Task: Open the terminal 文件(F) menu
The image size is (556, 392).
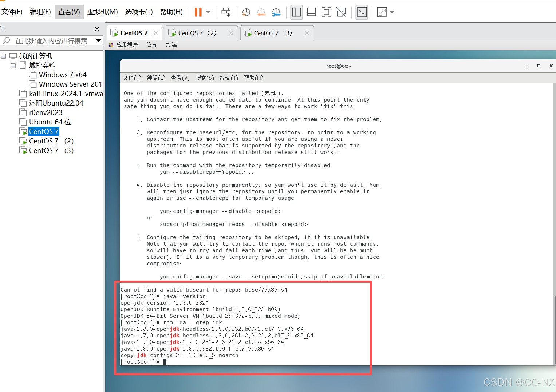Action: [x=132, y=78]
